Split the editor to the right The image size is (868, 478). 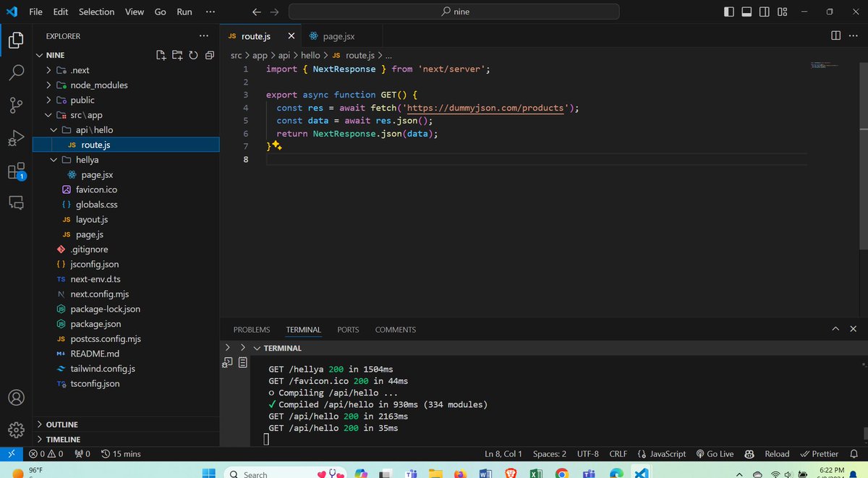click(835, 35)
